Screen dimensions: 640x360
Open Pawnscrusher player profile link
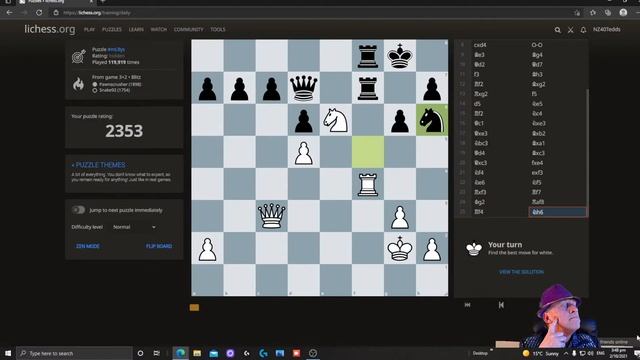[120, 84]
